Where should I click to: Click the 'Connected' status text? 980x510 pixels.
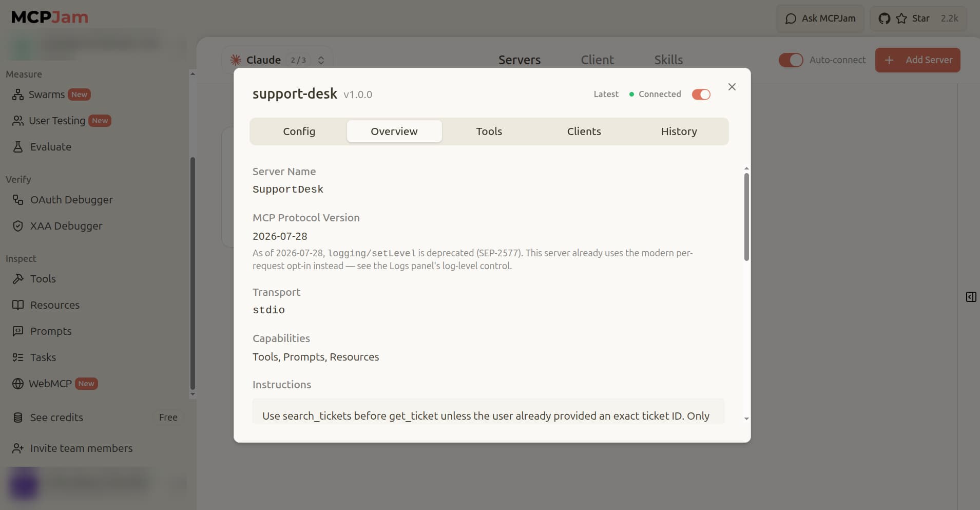click(x=660, y=95)
